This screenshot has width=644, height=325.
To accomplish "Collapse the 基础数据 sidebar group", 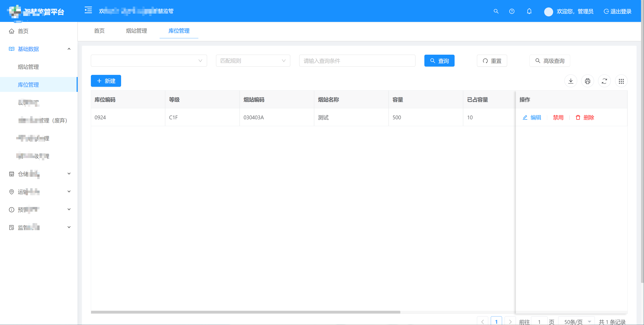I will 39,49.
